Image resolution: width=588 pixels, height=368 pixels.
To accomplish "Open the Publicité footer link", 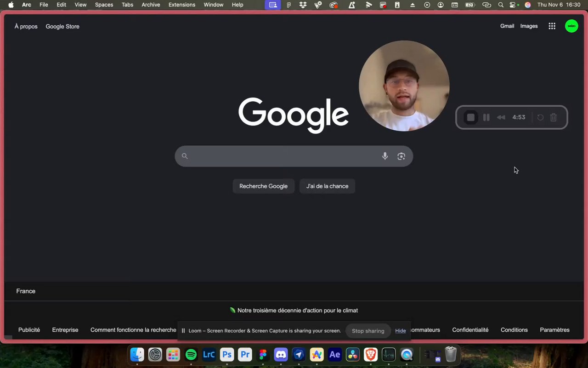I will pyautogui.click(x=29, y=330).
